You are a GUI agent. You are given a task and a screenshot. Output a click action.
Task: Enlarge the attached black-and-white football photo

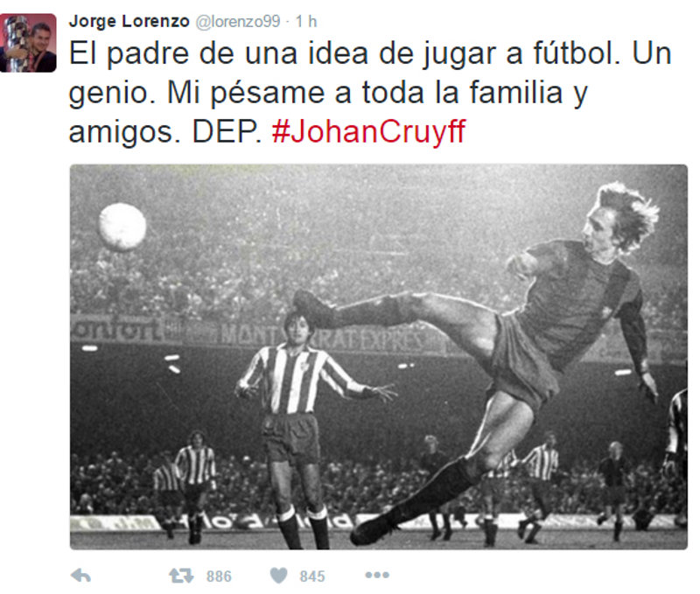(x=379, y=357)
